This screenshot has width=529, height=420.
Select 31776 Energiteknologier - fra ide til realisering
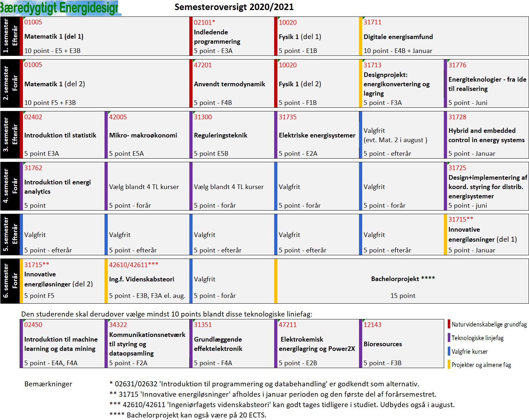tap(486, 83)
